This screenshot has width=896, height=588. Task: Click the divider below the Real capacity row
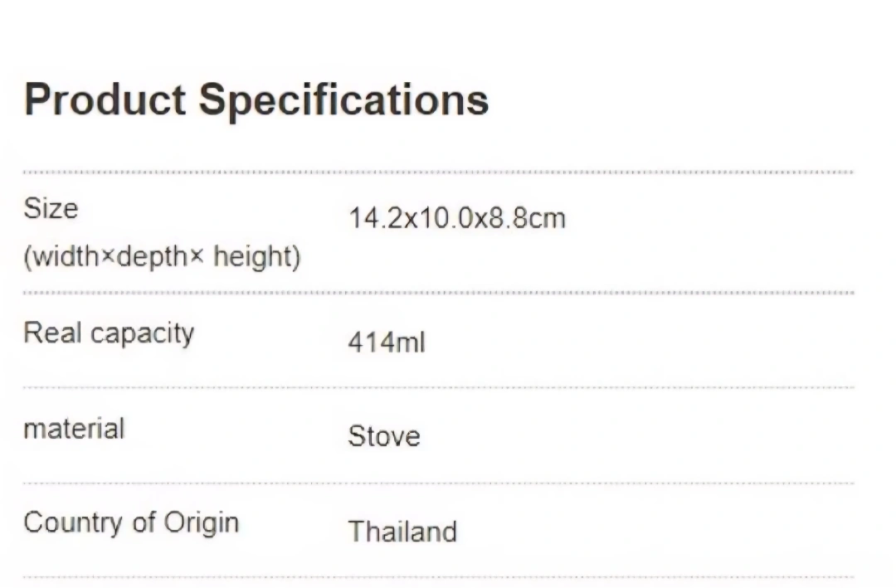coord(439,387)
